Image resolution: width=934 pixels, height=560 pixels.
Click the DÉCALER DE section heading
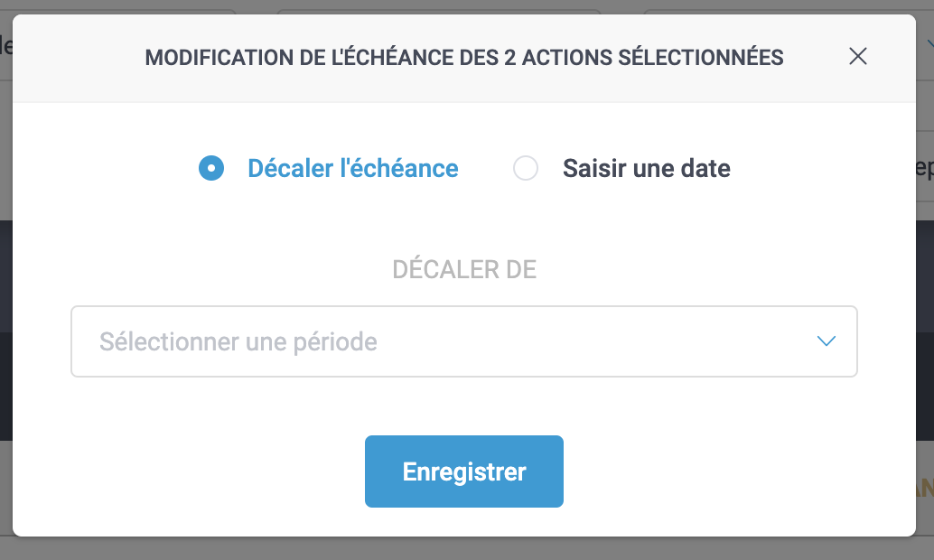coord(463,269)
